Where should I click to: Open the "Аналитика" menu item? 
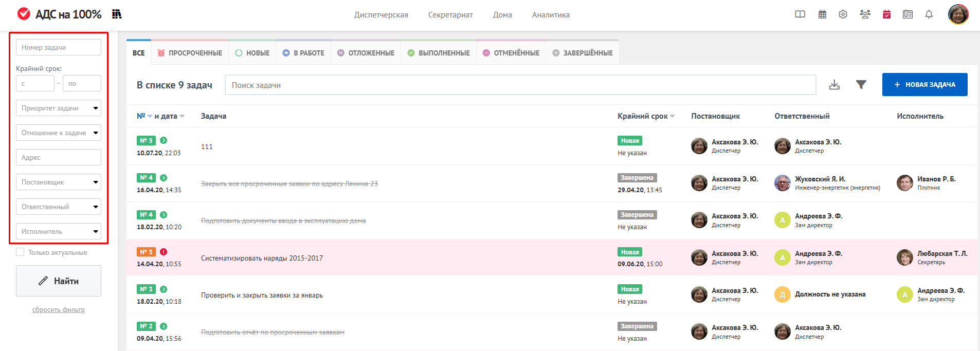coord(551,15)
